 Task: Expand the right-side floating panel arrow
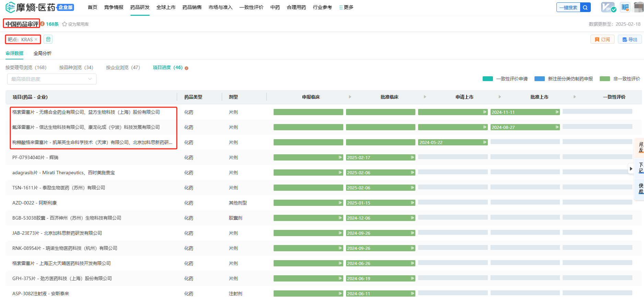pyautogui.click(x=631, y=169)
